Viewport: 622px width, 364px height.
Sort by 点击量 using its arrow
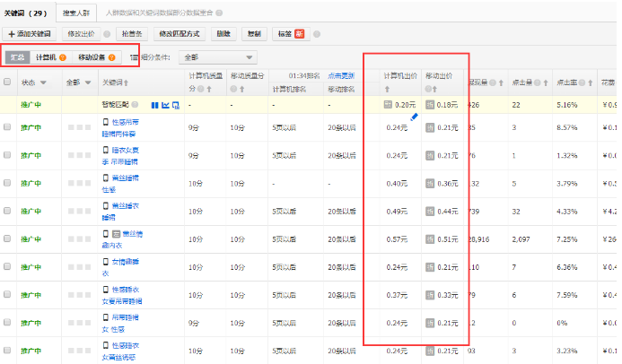(546, 82)
